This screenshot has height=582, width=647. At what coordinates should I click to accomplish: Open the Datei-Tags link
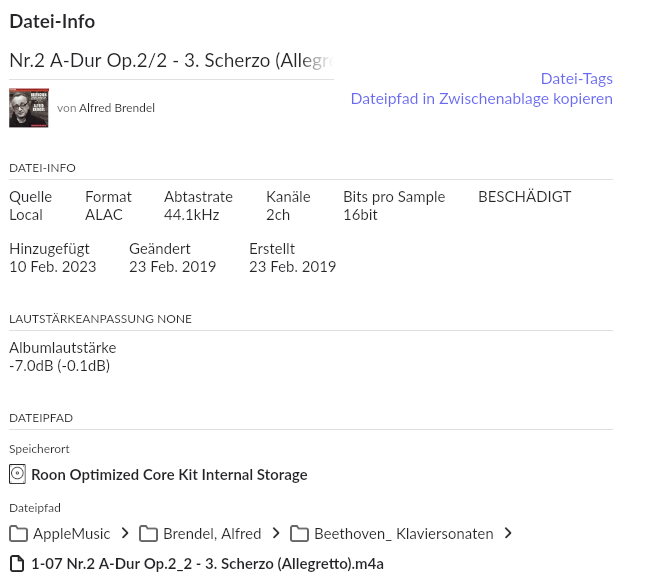(576, 78)
